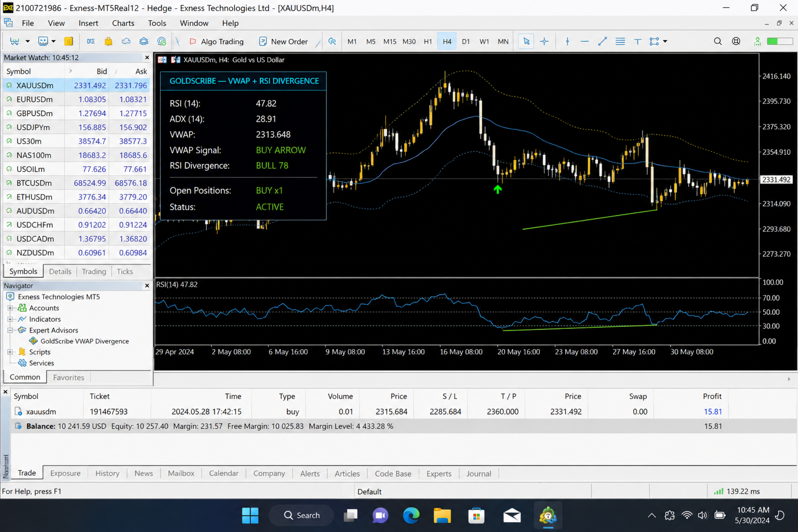The height and width of the screenshot is (532, 798).
Task: Open the chart type dropdown arrow
Action: tap(28, 42)
